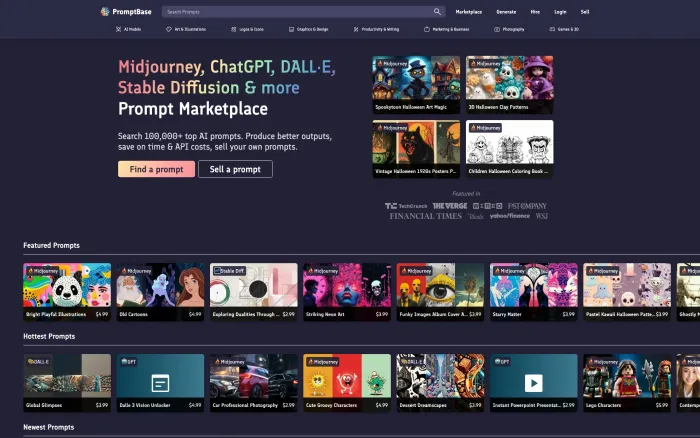Open the PromptBase brand name link
Image resolution: width=700 pixels, height=438 pixels.
coord(132,12)
